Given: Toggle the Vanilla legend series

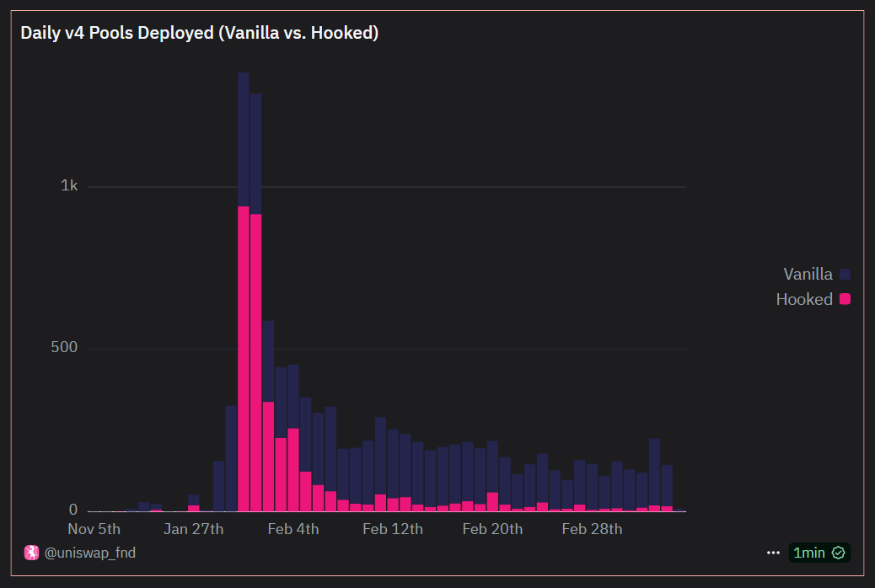Looking at the screenshot, I should coord(816,274).
